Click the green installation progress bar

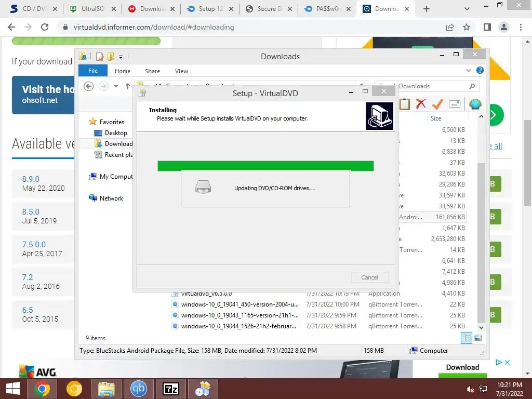pyautogui.click(x=265, y=166)
